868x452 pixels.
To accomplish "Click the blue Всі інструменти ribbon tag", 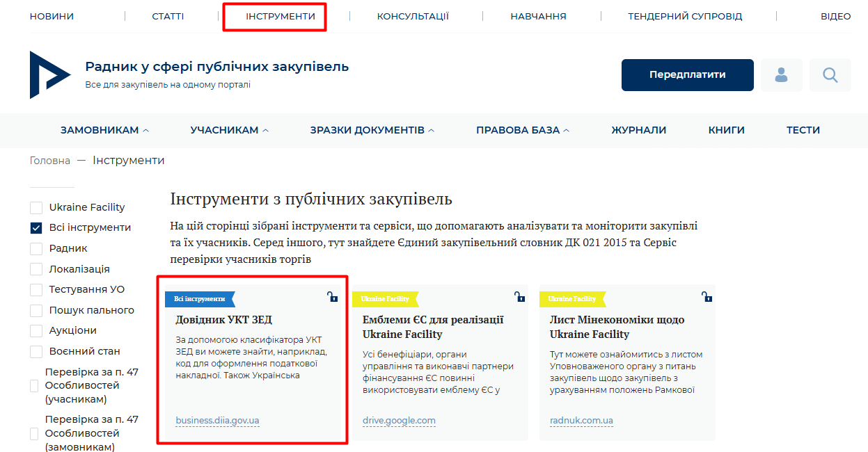I will coord(200,299).
